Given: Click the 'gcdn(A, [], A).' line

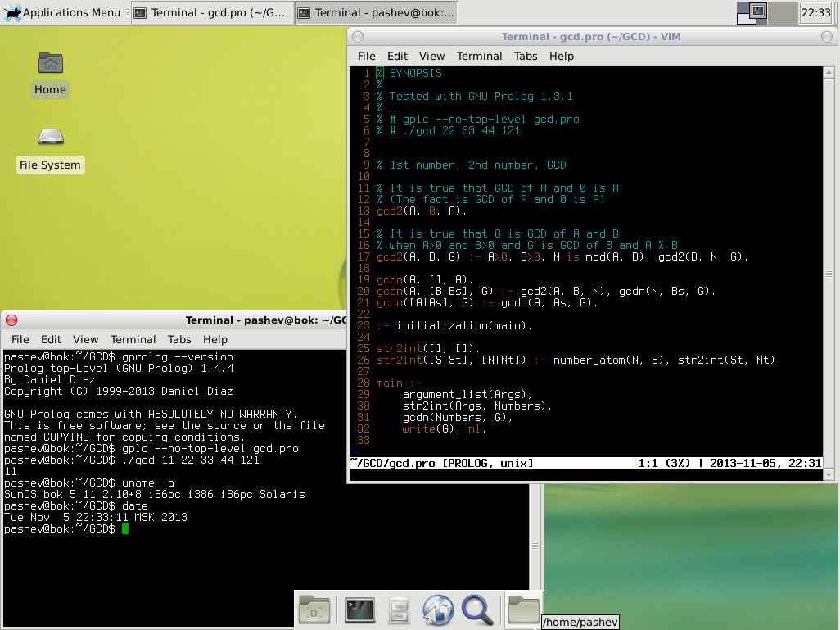Looking at the screenshot, I should pos(425,279).
